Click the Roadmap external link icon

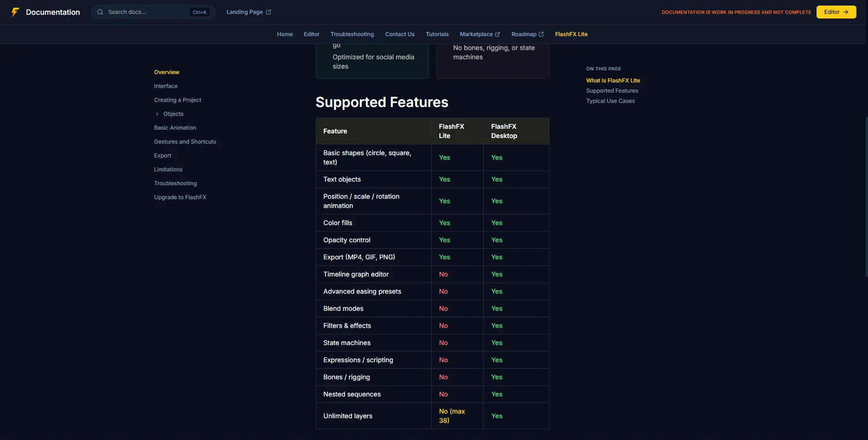click(541, 34)
